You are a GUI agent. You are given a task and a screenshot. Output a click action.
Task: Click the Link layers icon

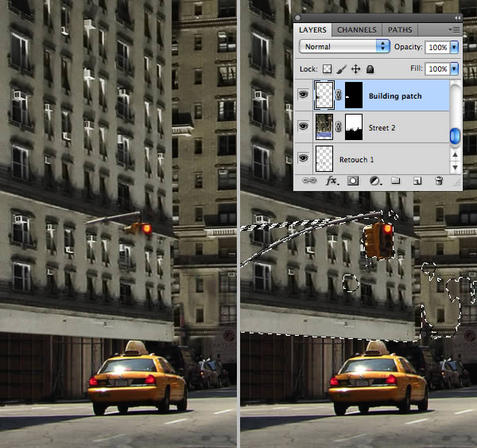[x=309, y=181]
